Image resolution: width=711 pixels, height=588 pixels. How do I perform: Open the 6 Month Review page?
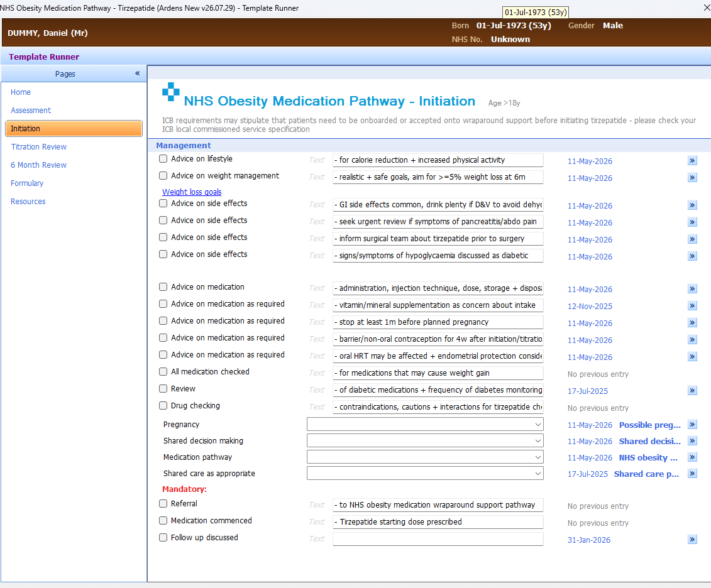coord(38,165)
